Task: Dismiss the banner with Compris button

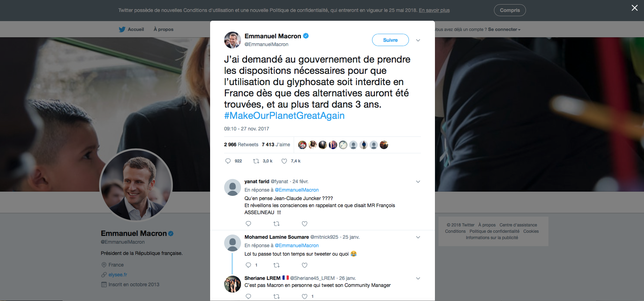Action: pyautogui.click(x=510, y=10)
